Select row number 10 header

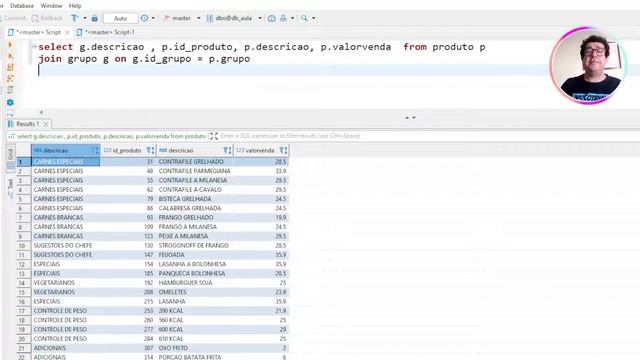(x=23, y=245)
